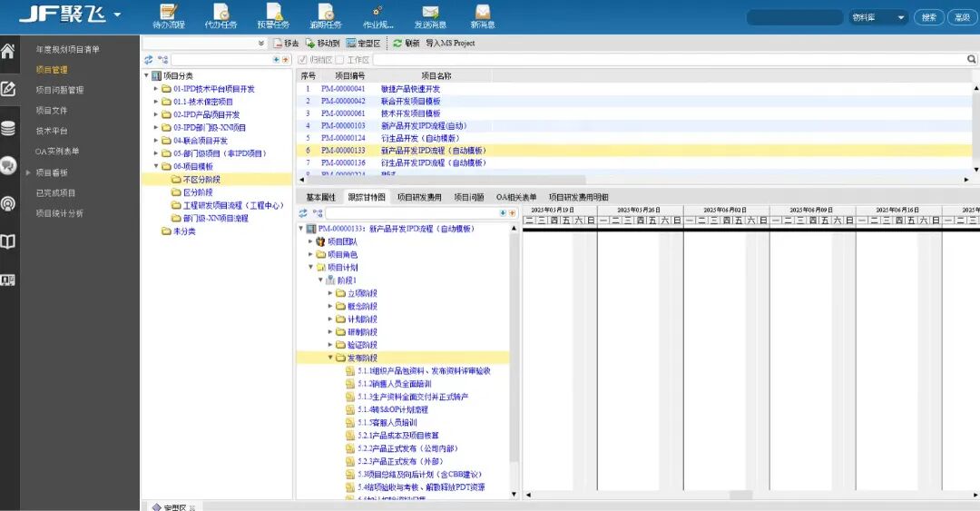The image size is (980, 511).
Task: Click the 刷新 refresh icon
Action: click(x=397, y=43)
